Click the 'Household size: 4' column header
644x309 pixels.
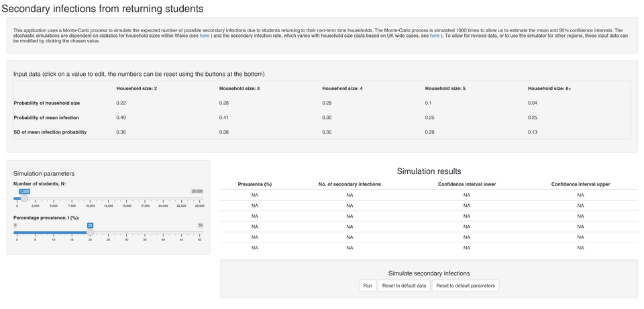(343, 89)
